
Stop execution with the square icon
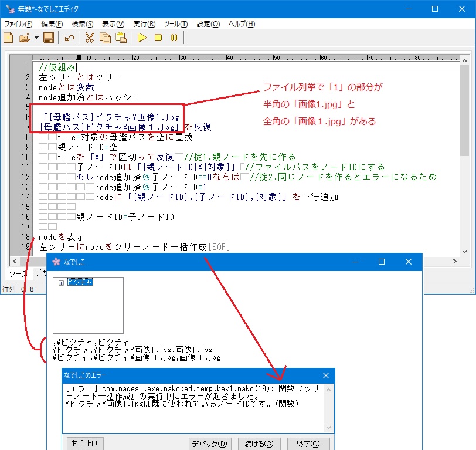(x=158, y=38)
